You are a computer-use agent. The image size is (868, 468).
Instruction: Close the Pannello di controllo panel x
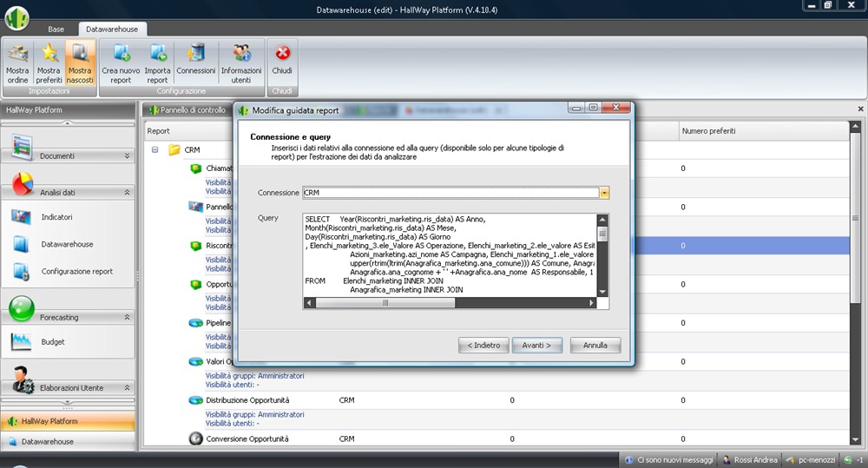861,109
